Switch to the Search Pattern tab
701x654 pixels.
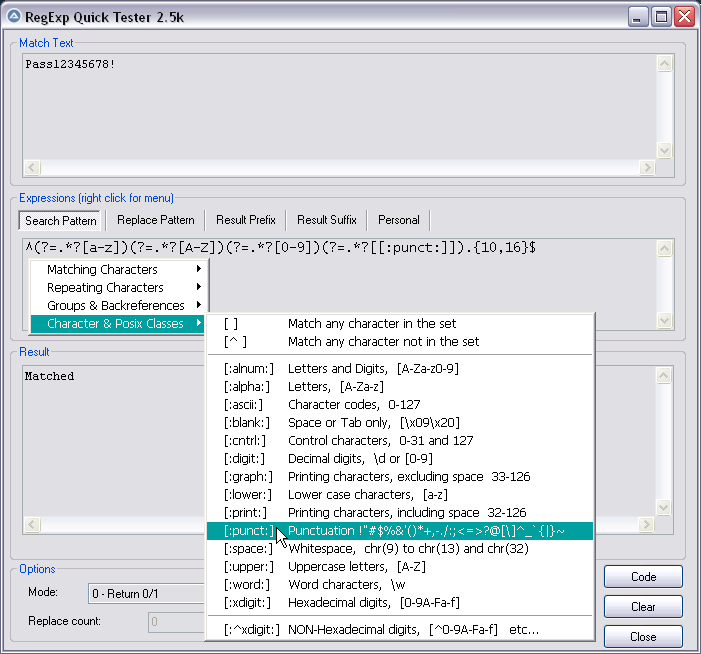[60, 220]
